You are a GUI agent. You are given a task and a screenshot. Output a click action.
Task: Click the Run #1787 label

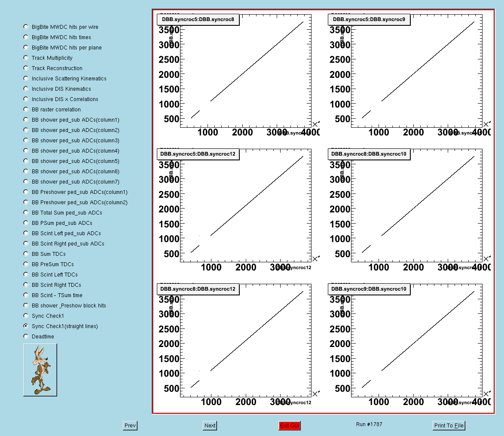[x=369, y=424]
